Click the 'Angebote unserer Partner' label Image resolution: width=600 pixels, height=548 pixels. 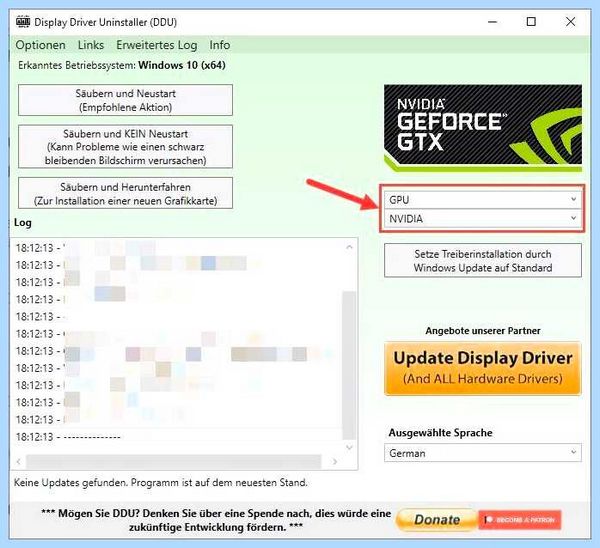click(483, 331)
